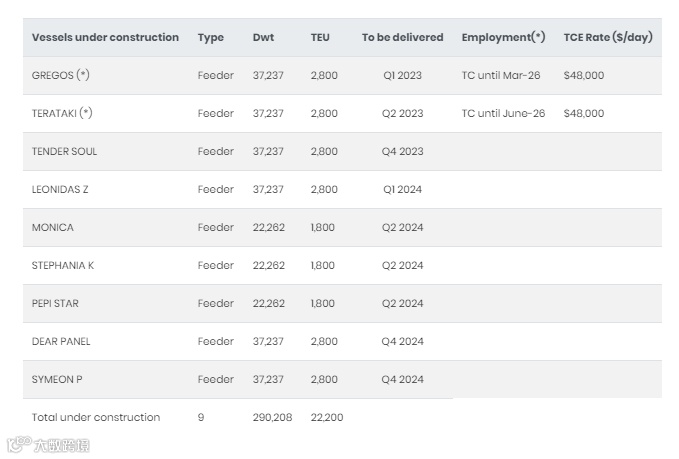This screenshot has height=459, width=679.
Task: Click the "Vessels under construction" column header
Action: point(105,38)
